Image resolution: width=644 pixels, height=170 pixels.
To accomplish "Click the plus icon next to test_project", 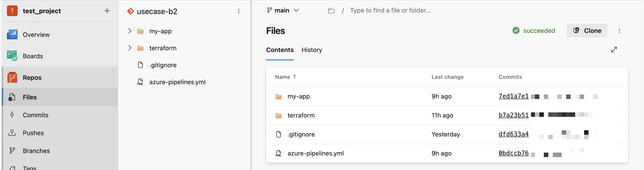I will pyautogui.click(x=107, y=11).
